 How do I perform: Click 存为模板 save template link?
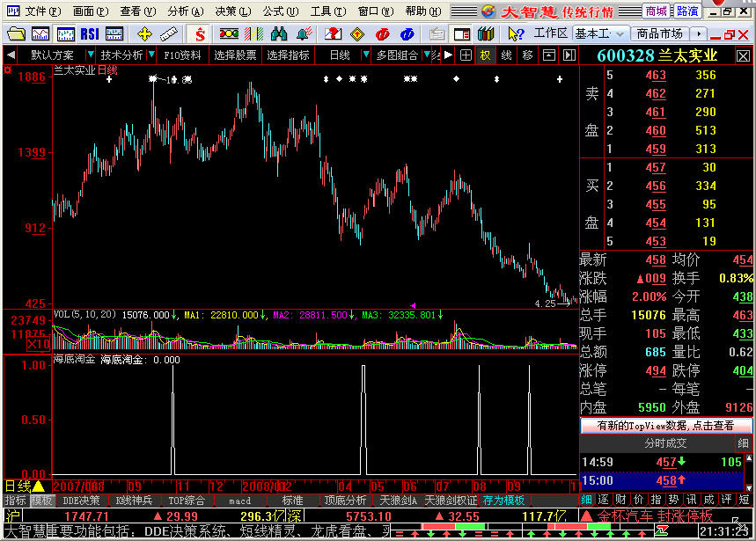pos(503,501)
